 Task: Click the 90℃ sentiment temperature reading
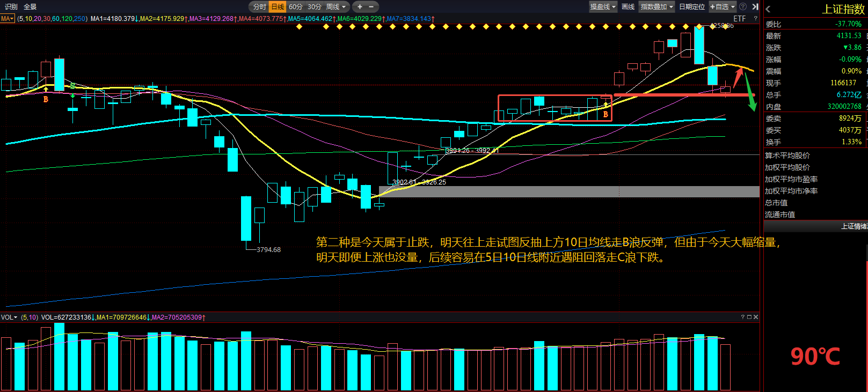pos(815,357)
